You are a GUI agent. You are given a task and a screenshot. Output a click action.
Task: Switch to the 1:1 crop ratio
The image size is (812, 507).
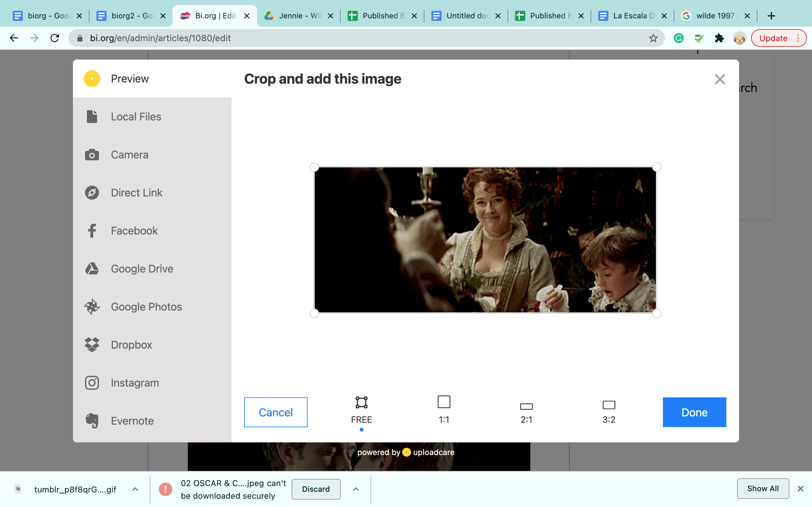coord(443,410)
